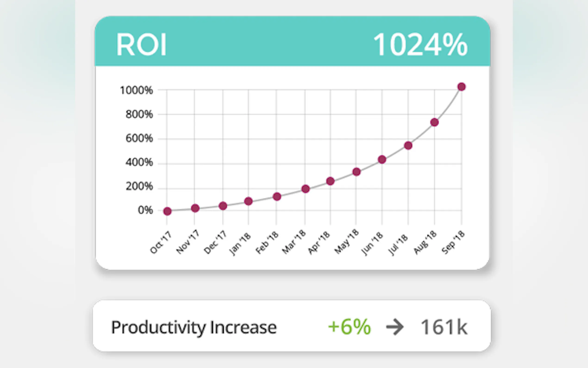The height and width of the screenshot is (368, 588).
Task: Select the Jun '18 data point
Action: coord(382,159)
